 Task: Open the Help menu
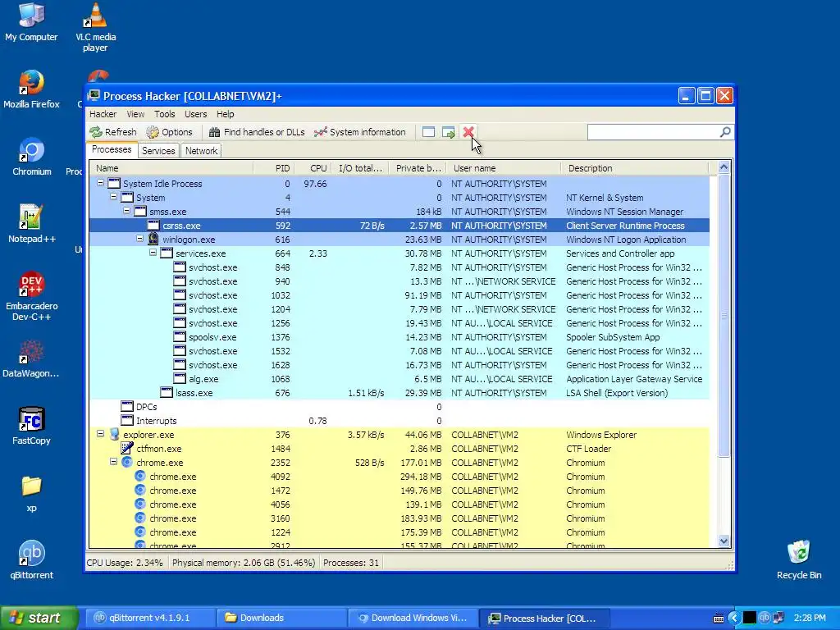(225, 114)
